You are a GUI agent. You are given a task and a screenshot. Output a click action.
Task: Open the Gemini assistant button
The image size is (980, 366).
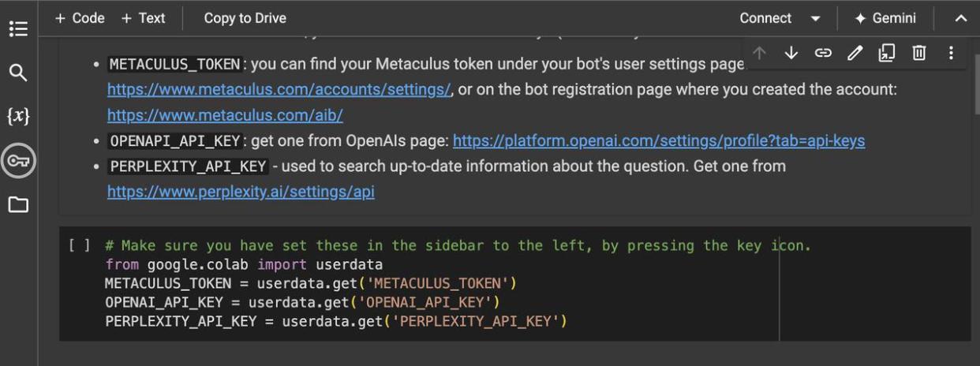[x=885, y=18]
